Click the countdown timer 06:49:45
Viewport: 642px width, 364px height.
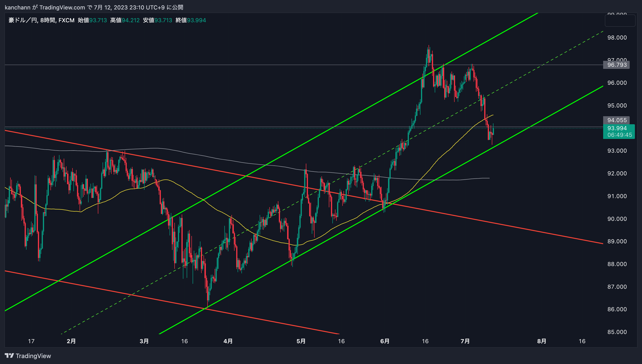click(619, 135)
